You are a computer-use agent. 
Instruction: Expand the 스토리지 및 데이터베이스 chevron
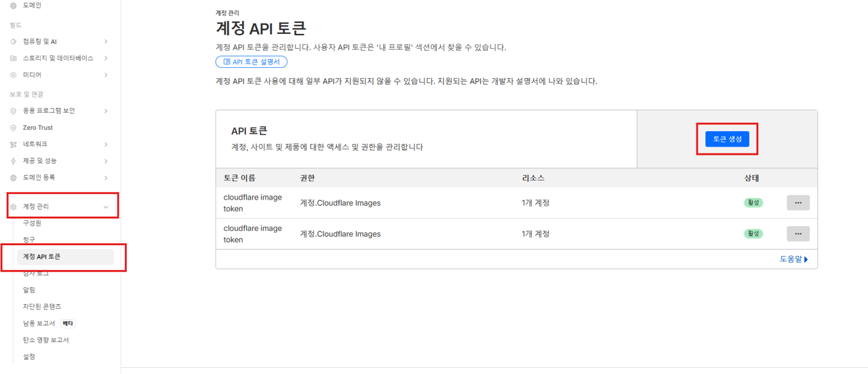(x=106, y=58)
